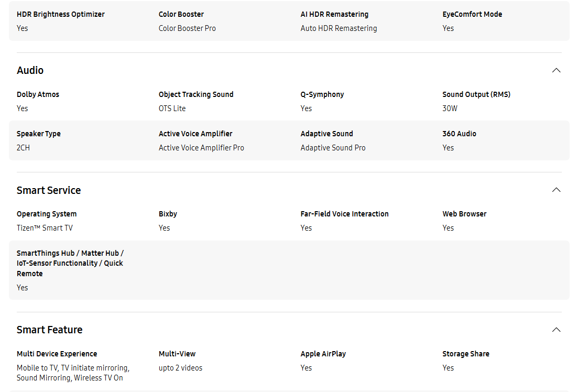Select the Apple AirPlay label
This screenshot has height=392, width=578.
(323, 354)
